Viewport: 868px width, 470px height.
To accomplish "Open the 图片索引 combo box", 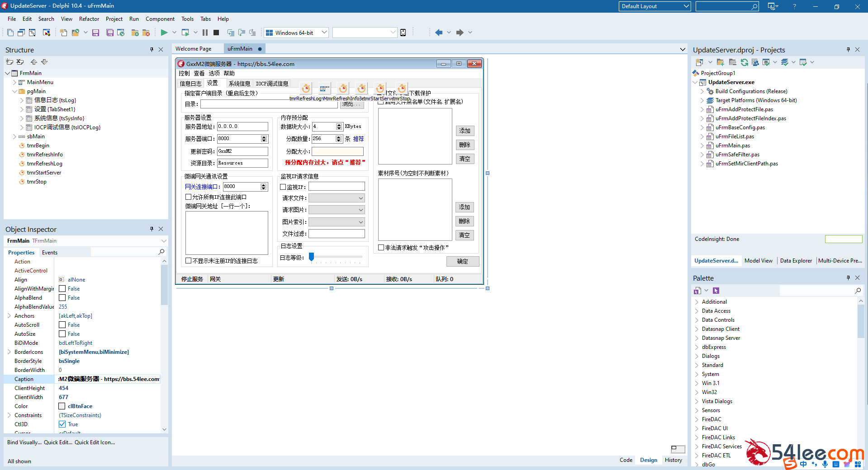I will click(x=337, y=222).
